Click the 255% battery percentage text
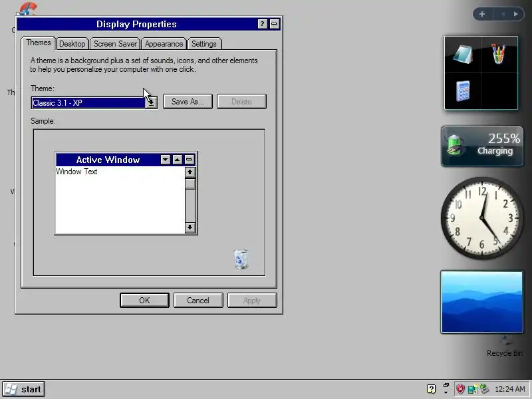 504,138
